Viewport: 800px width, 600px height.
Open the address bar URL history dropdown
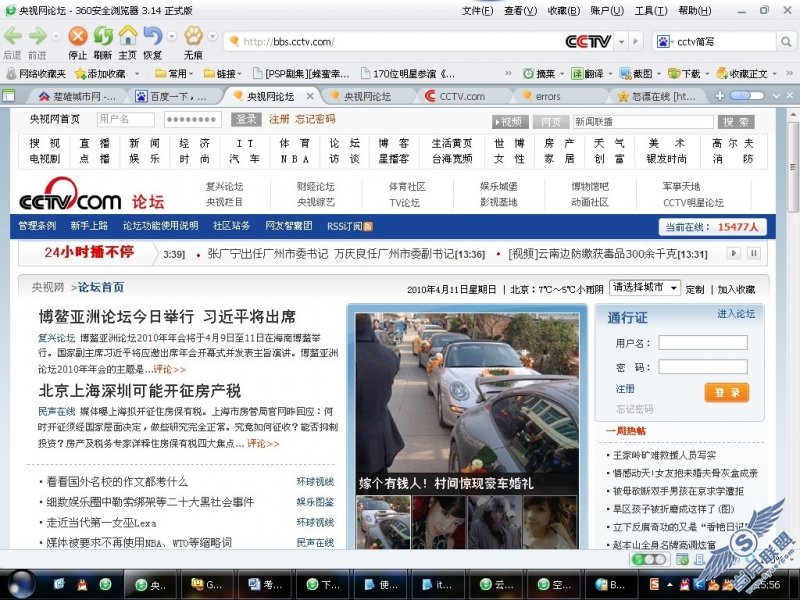(621, 42)
